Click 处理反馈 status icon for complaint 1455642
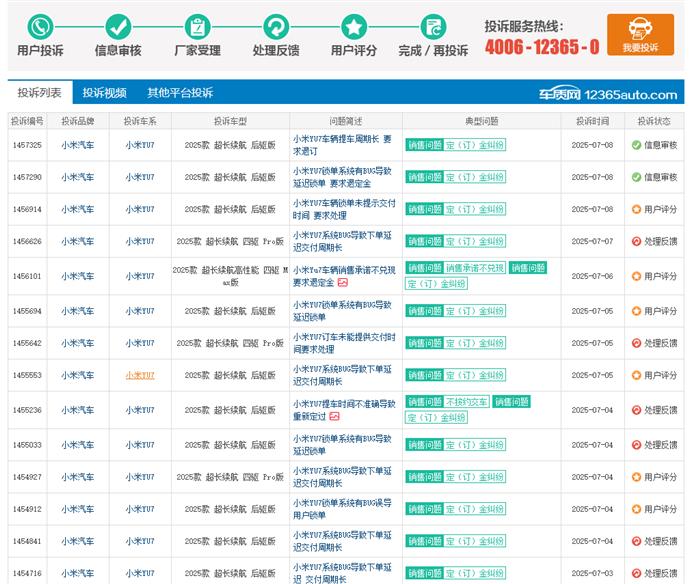Image resolution: width=700 pixels, height=584 pixels. (x=636, y=343)
